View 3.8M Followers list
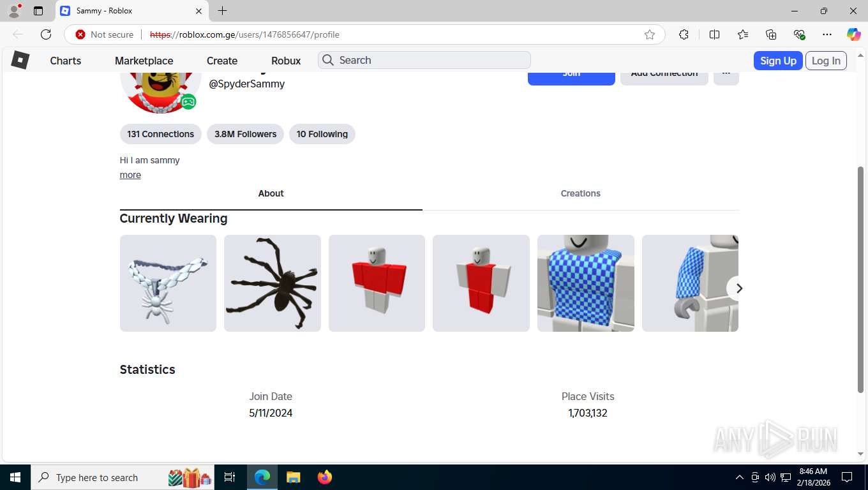Screen dimensions: 868x490 click(x=245, y=134)
